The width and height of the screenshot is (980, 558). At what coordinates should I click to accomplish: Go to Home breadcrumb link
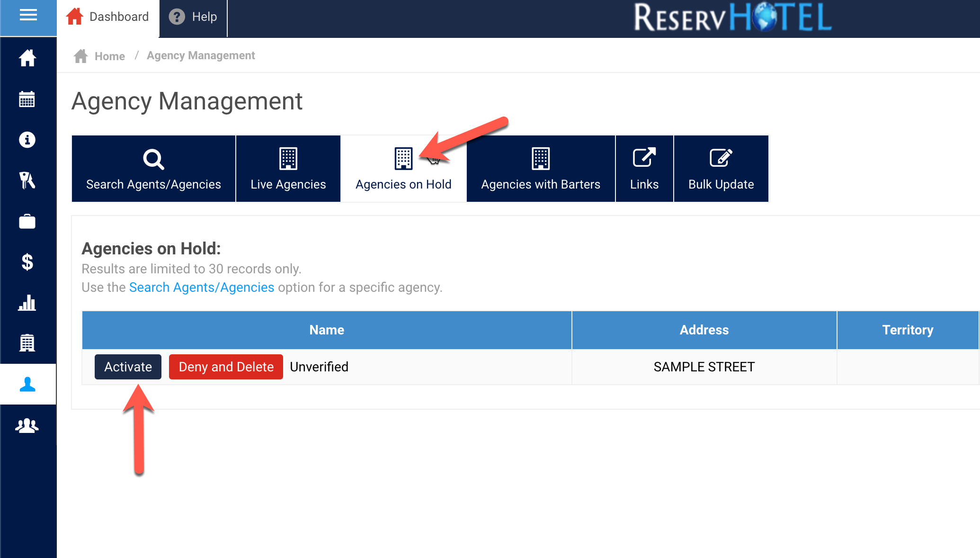point(109,56)
